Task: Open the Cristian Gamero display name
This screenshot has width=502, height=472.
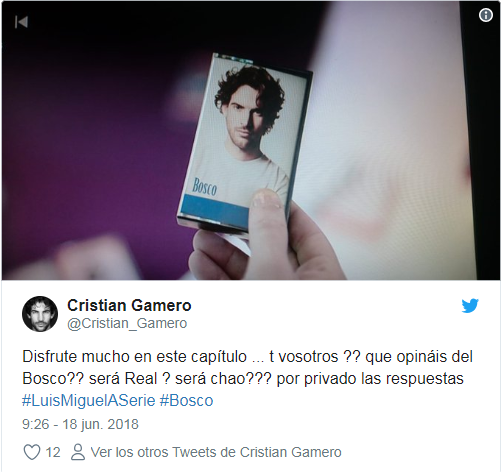Action: coord(129,305)
